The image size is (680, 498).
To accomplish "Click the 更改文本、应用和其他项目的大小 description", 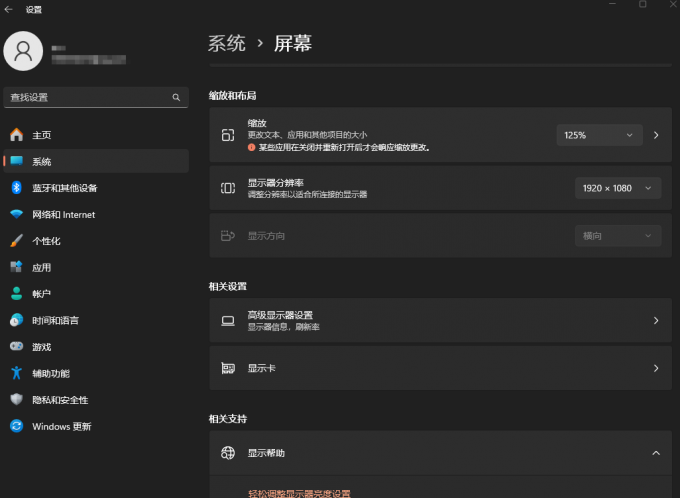I will pos(307,135).
